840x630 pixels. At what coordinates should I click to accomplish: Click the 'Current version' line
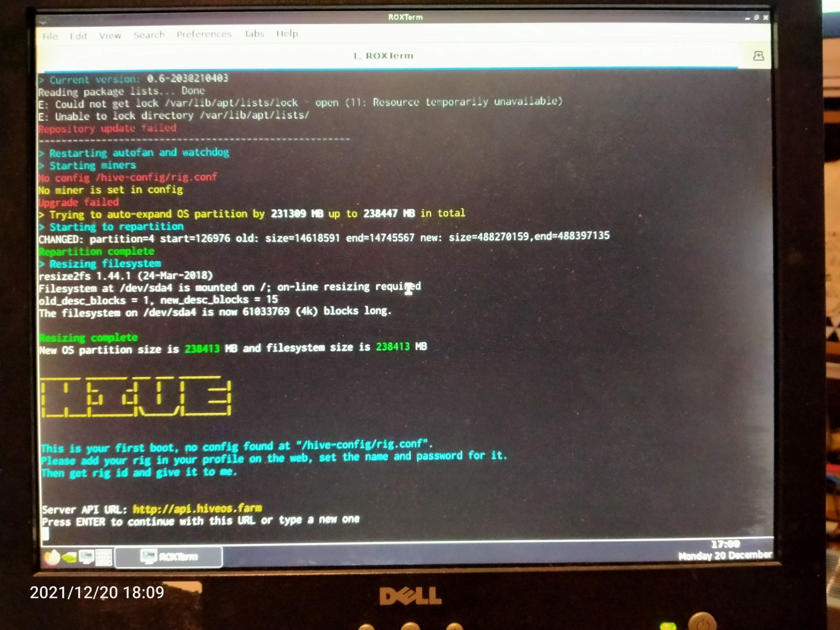pos(134,79)
